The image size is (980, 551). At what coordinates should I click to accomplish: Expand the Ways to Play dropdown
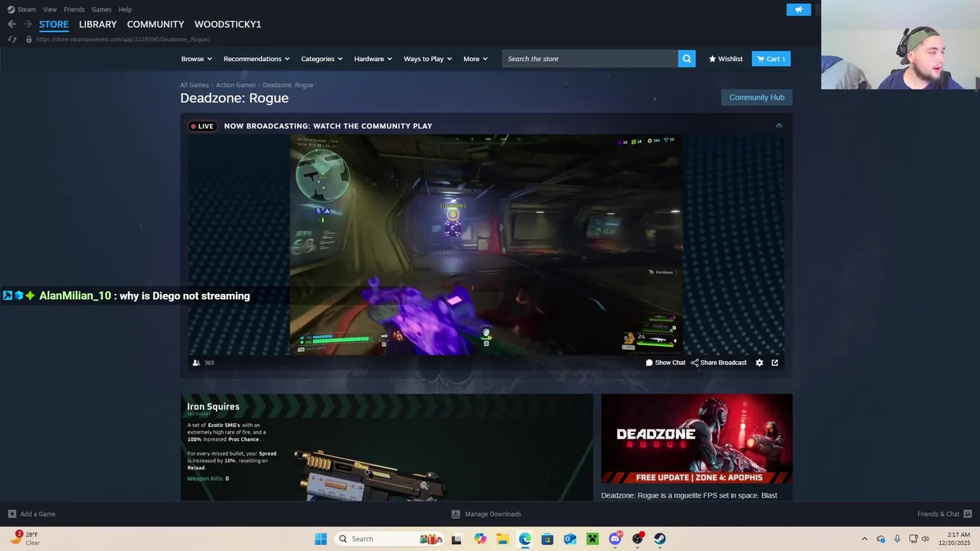[x=428, y=59]
